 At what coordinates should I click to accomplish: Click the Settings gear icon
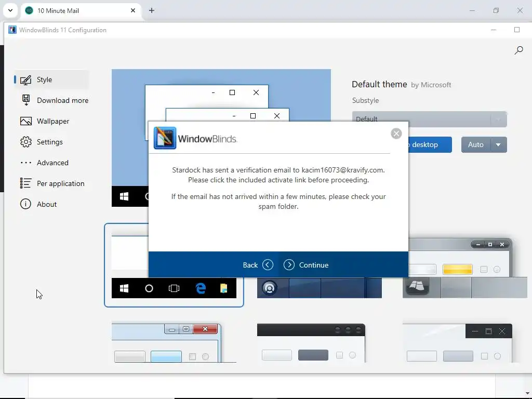pyautogui.click(x=26, y=142)
